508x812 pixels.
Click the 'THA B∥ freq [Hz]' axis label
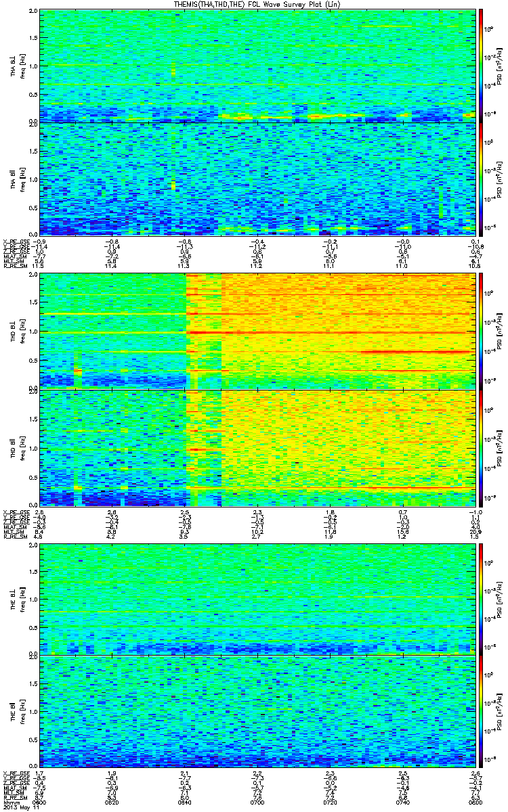pos(16,179)
